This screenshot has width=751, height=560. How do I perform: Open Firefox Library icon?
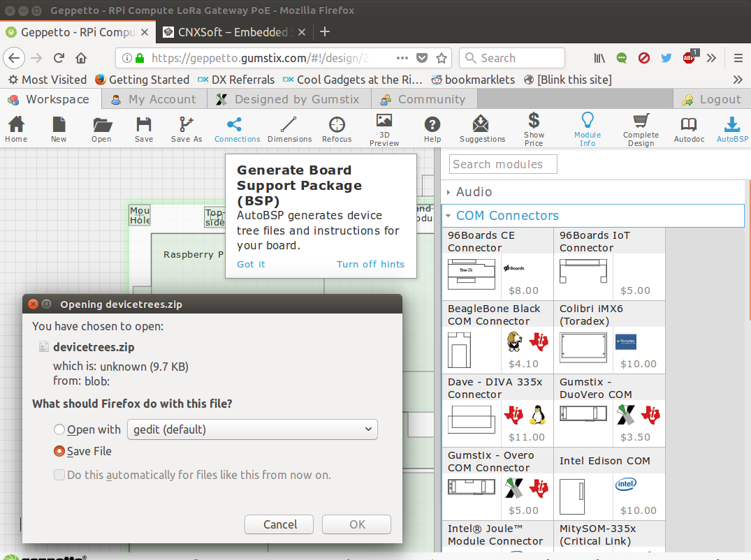599,58
